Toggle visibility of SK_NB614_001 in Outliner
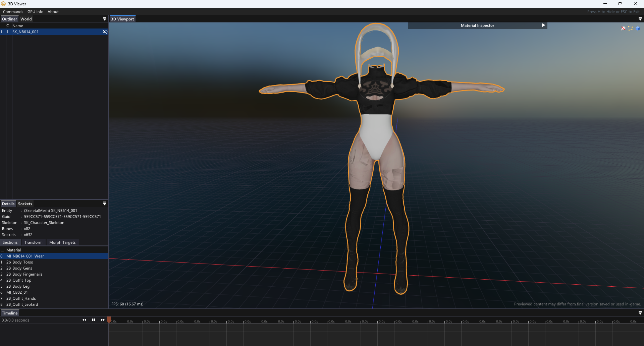Screen dimensions: 644x346 point(105,32)
